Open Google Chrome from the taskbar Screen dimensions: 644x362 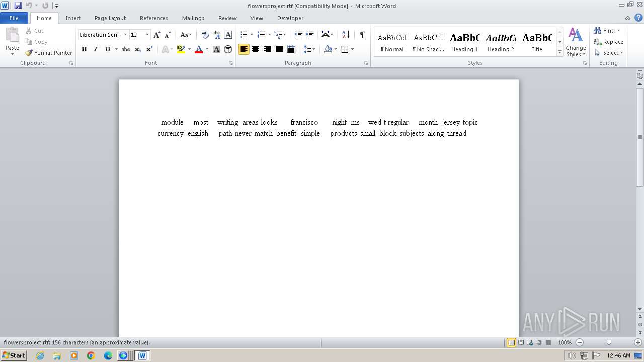click(x=91, y=355)
